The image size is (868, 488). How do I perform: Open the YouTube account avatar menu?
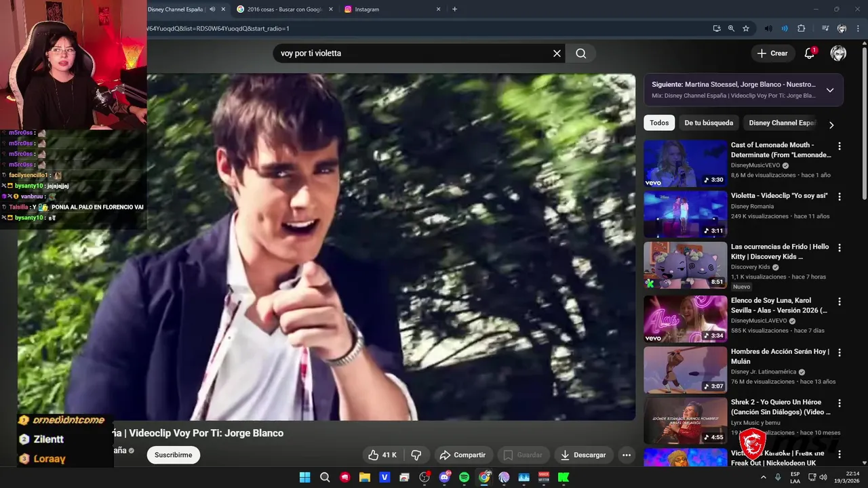tap(838, 54)
